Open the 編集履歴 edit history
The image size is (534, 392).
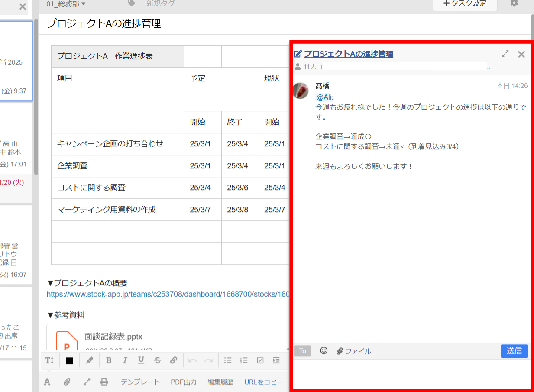(220, 382)
